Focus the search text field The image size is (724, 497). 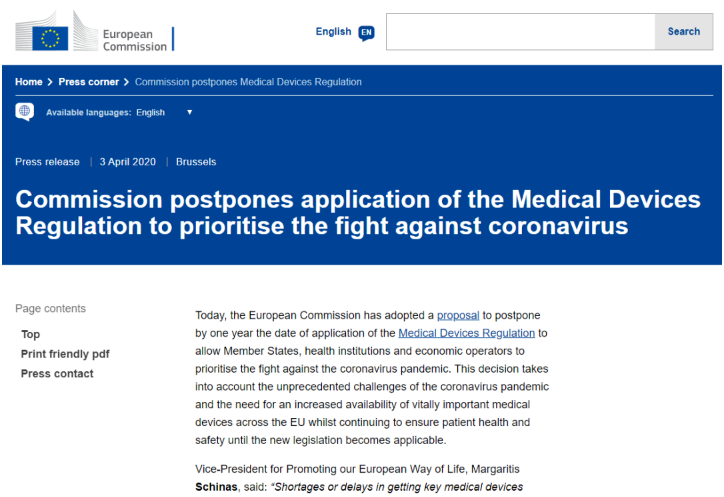tap(520, 32)
